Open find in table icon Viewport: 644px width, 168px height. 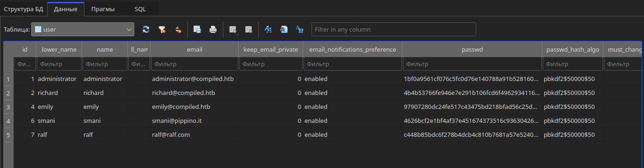(x=284, y=29)
